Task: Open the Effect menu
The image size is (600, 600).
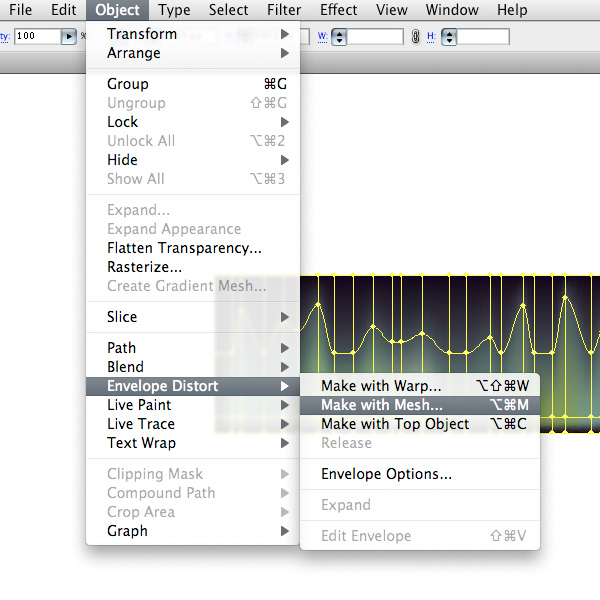Action: coord(339,10)
